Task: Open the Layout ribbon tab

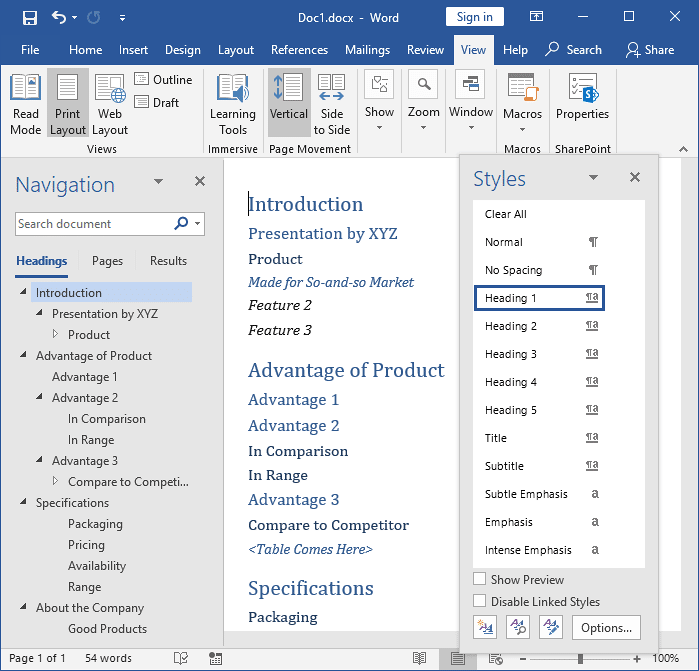Action: [x=236, y=50]
